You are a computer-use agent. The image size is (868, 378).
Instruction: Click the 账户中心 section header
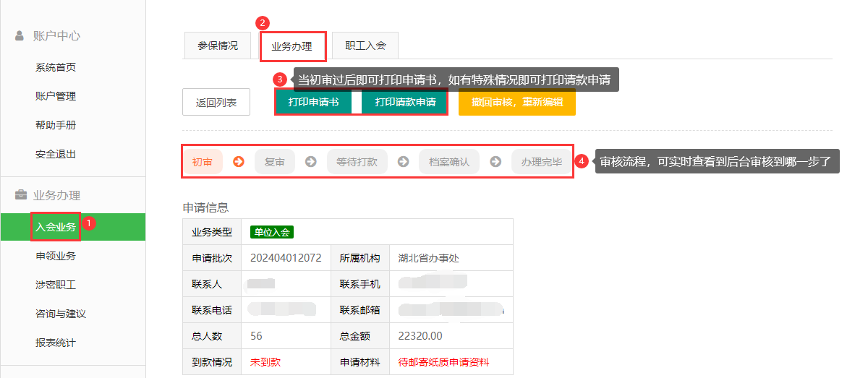click(x=56, y=36)
